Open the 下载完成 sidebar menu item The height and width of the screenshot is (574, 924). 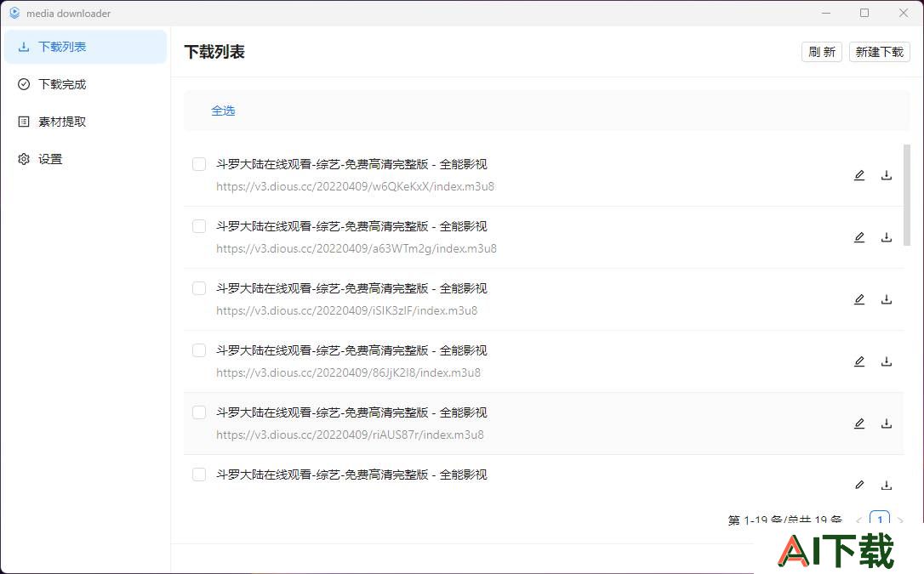click(85, 84)
